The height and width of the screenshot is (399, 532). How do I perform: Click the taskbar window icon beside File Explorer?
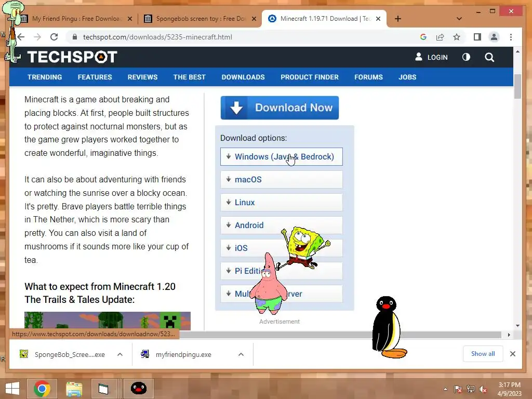click(103, 389)
